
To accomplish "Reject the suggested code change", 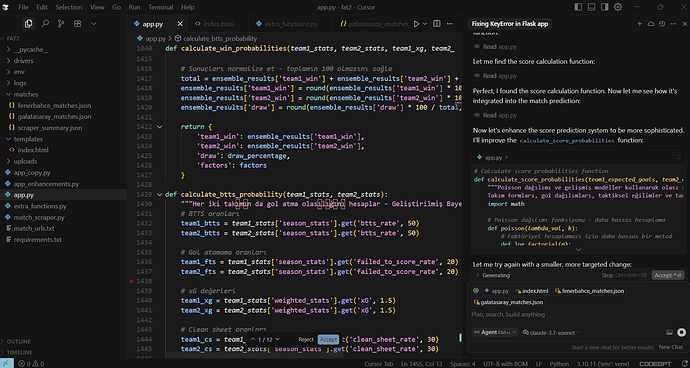I will (x=306, y=339).
